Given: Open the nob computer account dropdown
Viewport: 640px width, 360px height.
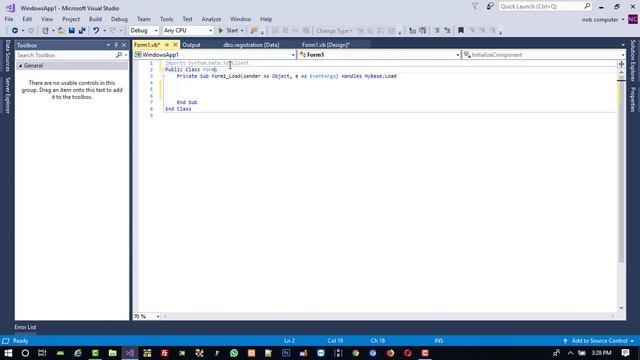Looking at the screenshot, I should 603,20.
